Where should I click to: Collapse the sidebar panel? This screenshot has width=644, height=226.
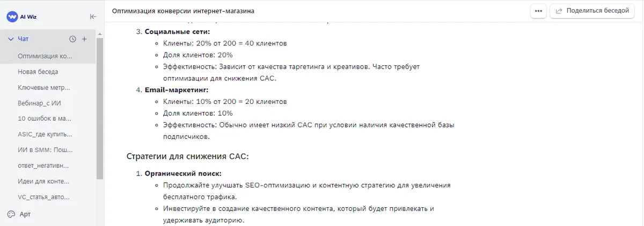(x=93, y=17)
